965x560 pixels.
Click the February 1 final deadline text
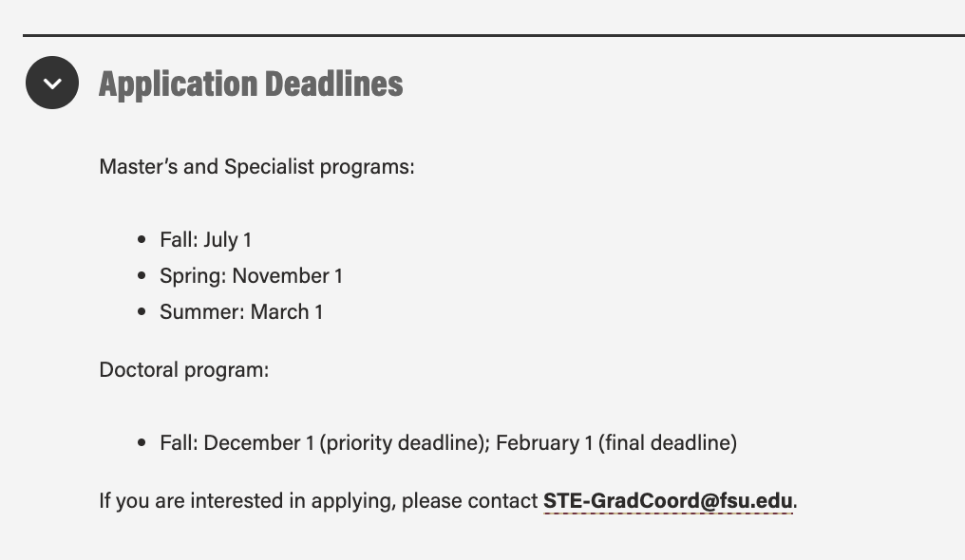point(616,443)
